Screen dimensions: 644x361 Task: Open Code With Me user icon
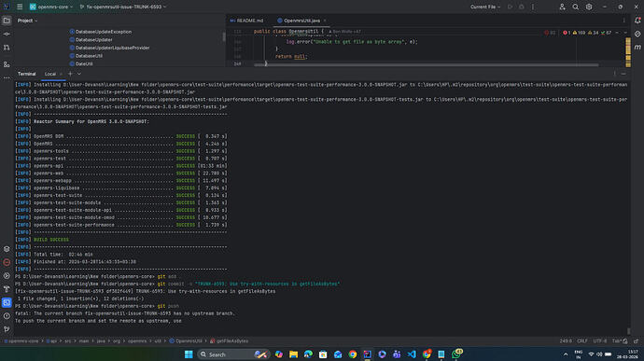562,7
